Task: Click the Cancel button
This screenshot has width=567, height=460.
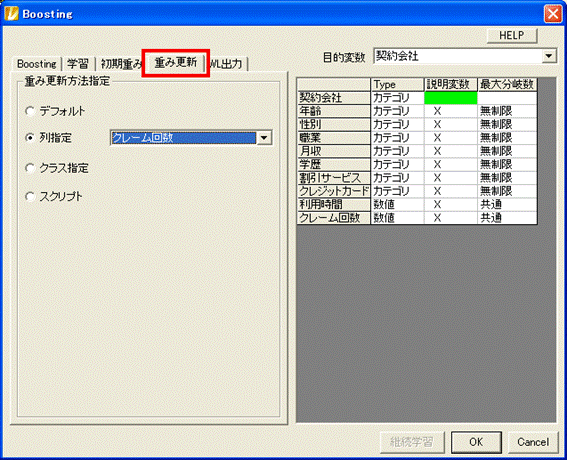Action: (533, 442)
